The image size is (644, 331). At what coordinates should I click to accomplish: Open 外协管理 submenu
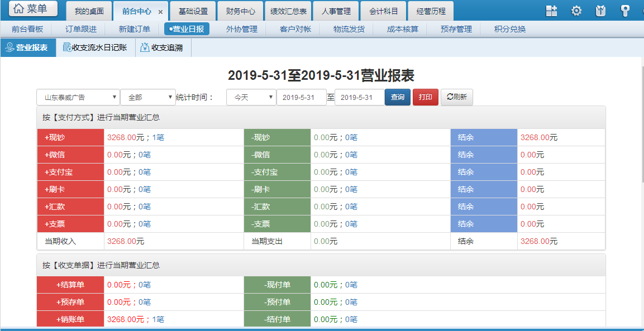(241, 29)
